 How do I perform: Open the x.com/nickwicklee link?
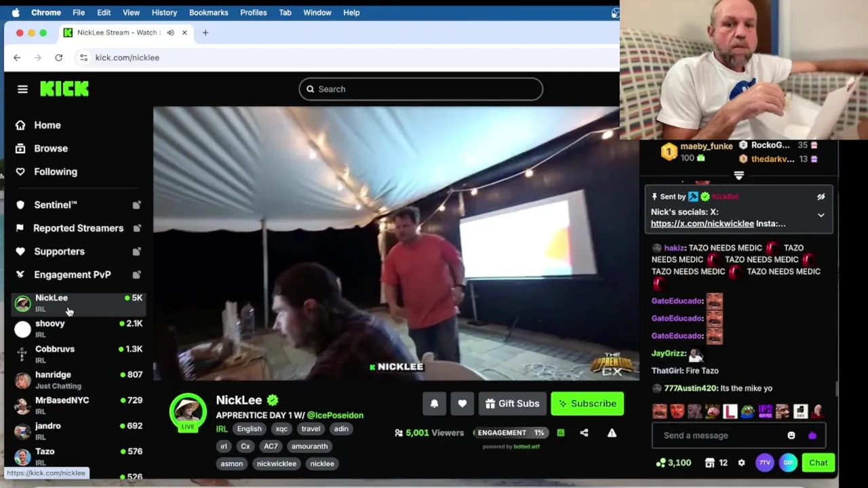point(703,224)
